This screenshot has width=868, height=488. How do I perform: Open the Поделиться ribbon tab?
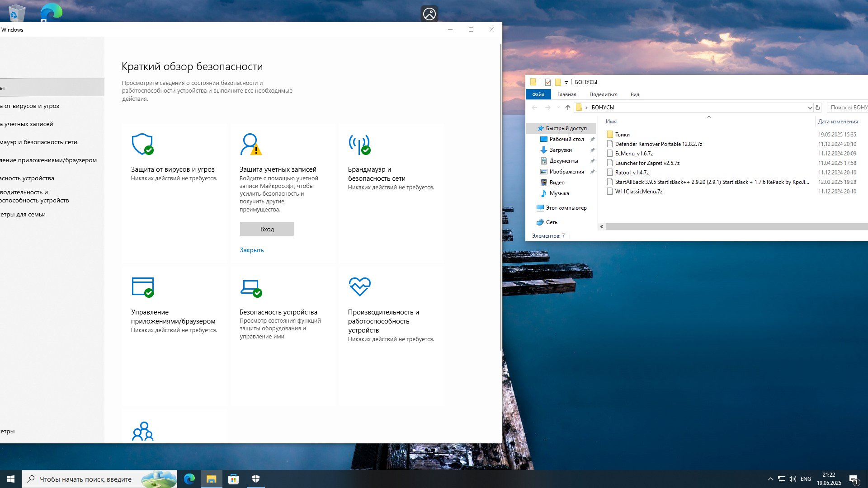[x=603, y=94]
